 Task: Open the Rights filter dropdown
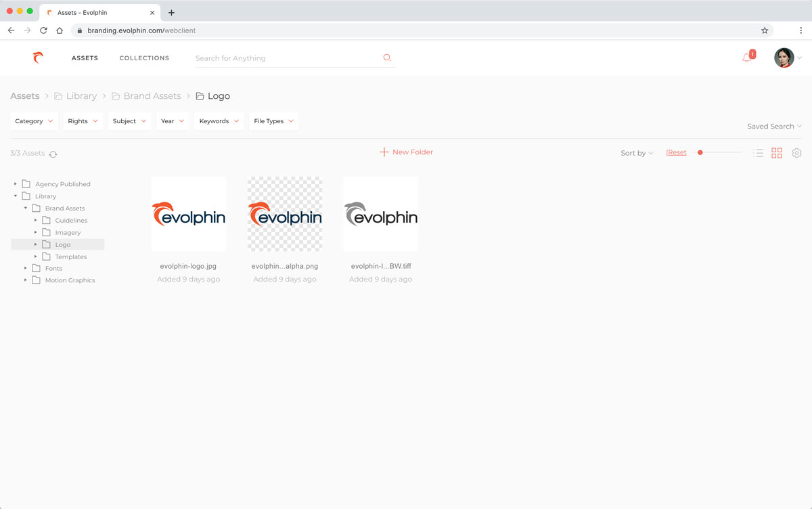coord(83,121)
